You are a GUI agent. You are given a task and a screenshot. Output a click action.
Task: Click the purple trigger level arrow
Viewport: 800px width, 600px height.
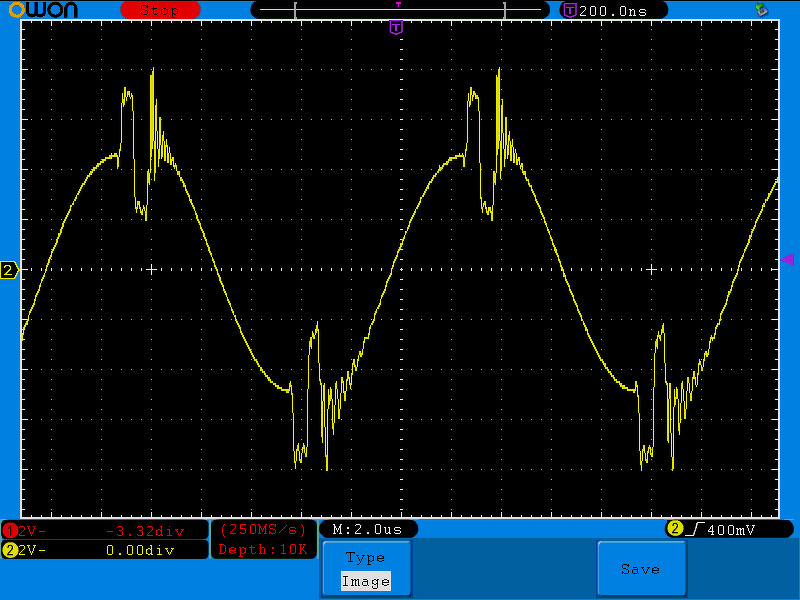787,260
